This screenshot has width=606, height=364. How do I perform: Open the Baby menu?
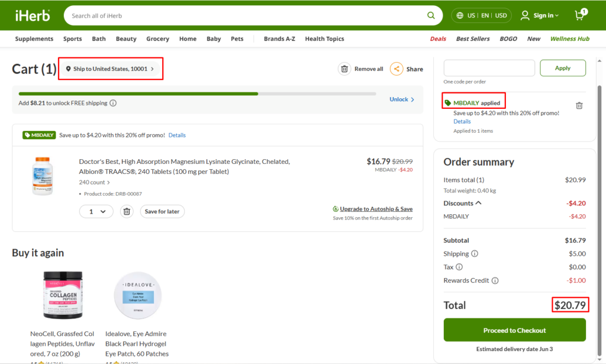214,38
